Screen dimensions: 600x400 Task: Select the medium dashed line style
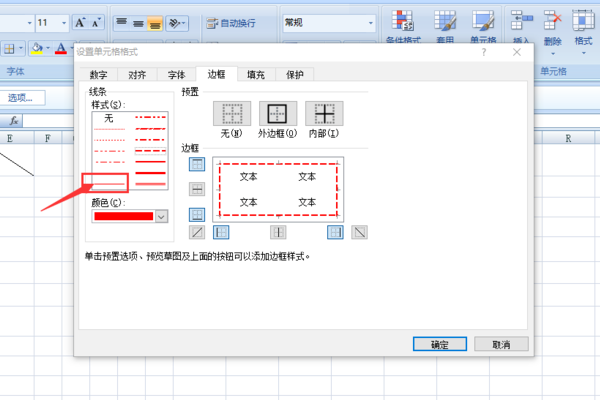coord(150,151)
